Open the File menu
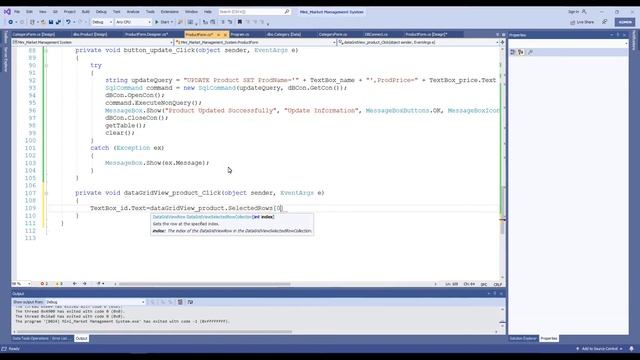This screenshot has width=640, height=360. [17, 12]
